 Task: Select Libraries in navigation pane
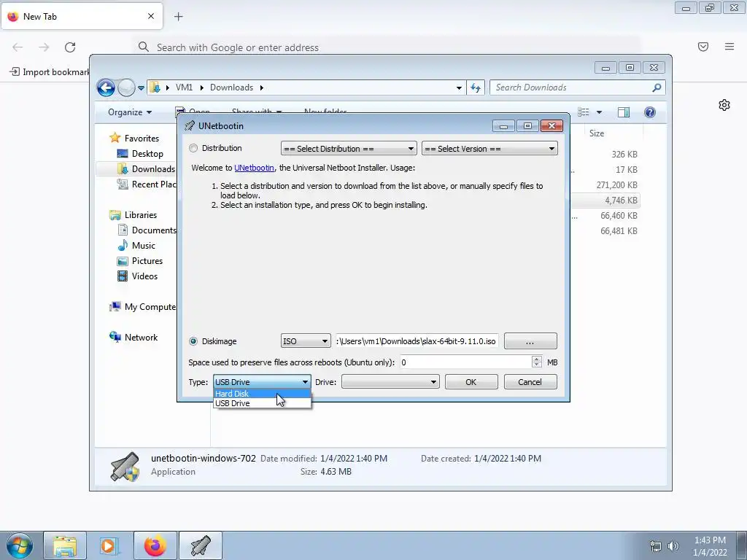point(141,215)
